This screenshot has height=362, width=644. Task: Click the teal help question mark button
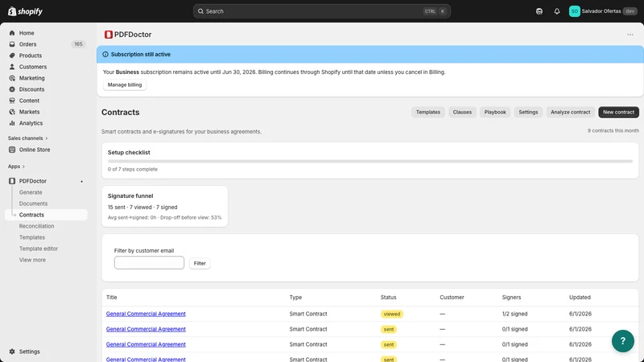point(622,340)
